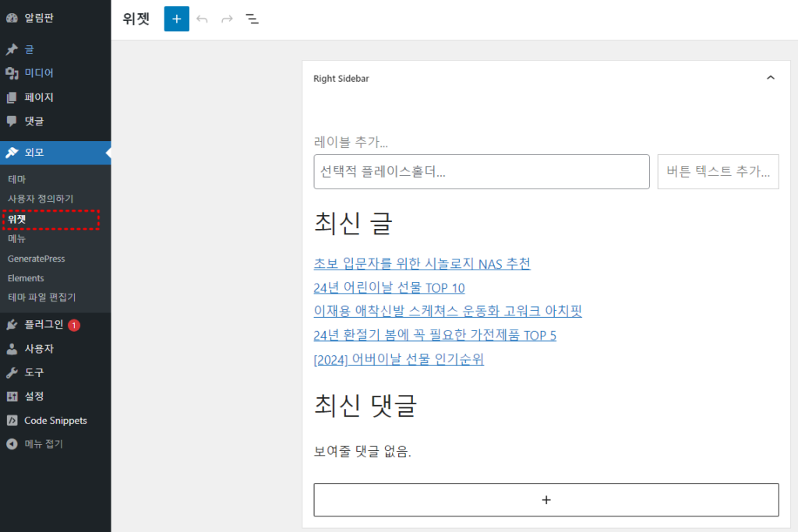Open the [2024] 어버이날 선물 인기순위 link

pos(398,360)
